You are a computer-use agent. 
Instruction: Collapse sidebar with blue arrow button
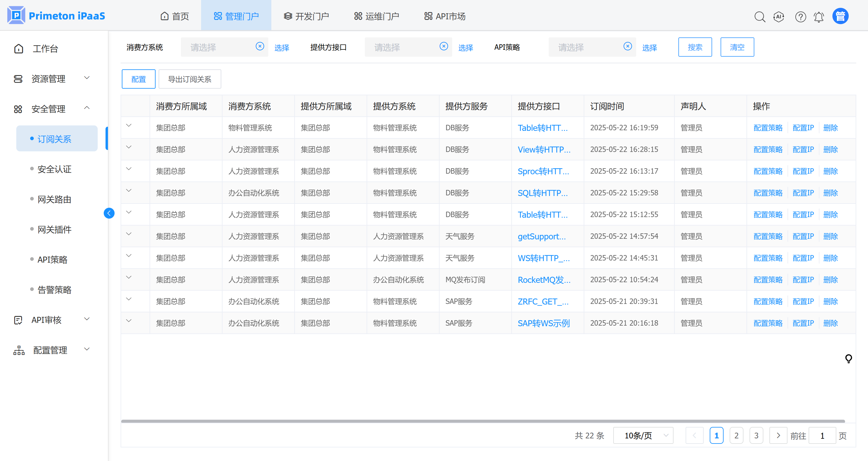[x=109, y=213]
